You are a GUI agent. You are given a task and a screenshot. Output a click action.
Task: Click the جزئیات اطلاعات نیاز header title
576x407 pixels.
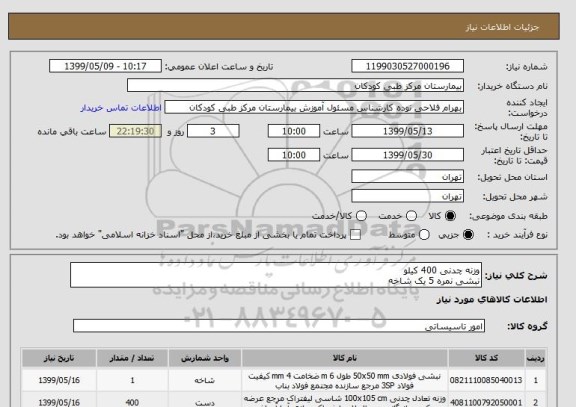coord(502,27)
